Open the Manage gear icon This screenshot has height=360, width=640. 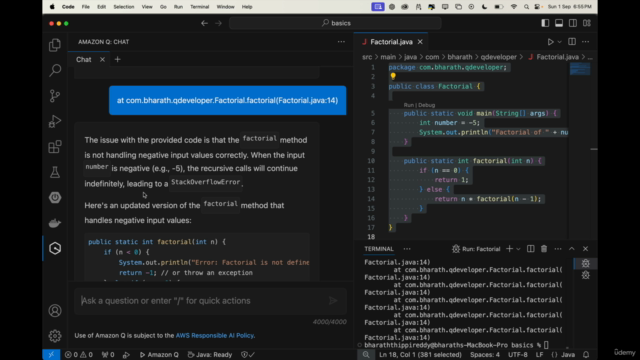pos(55,336)
